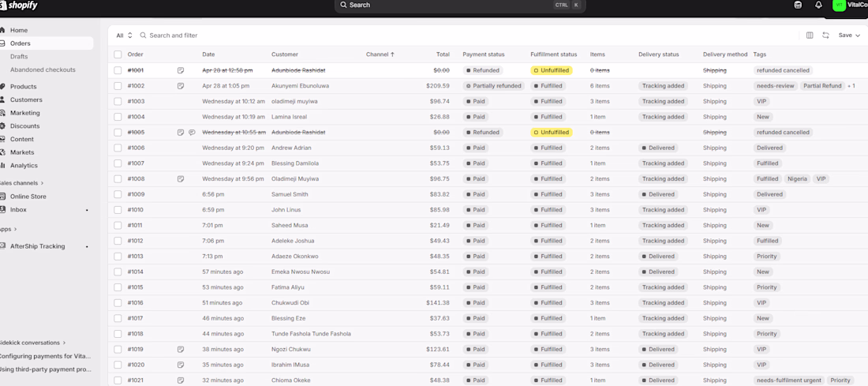The image size is (868, 386).
Task: Click the VitalCo store avatar
Action: pos(840,5)
